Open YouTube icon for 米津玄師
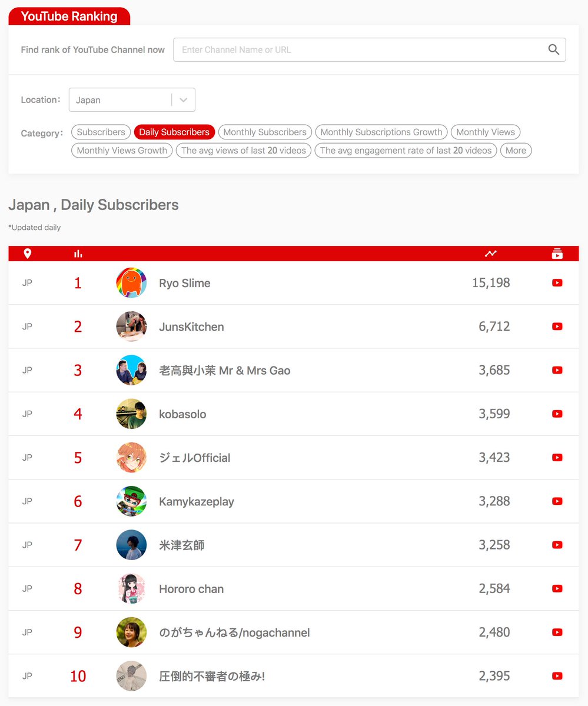Screen dimensions: 588x706 click(x=557, y=545)
